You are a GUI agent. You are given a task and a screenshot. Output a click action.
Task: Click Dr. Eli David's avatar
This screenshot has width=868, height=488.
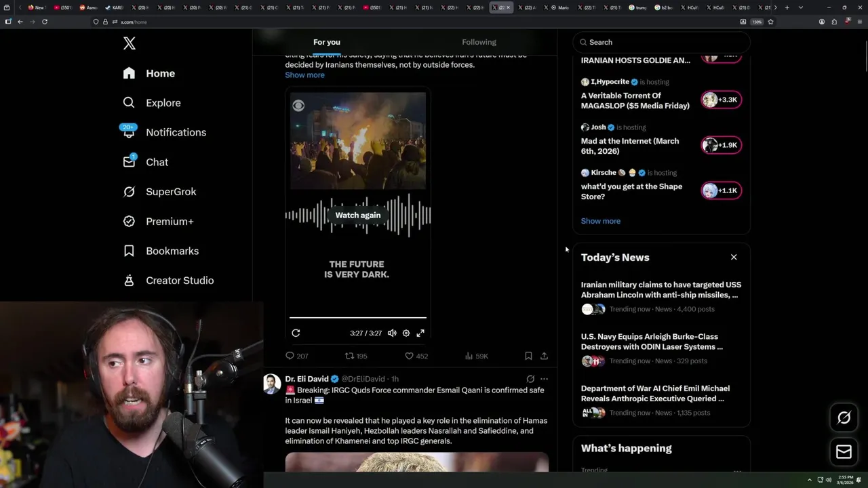[272, 384]
